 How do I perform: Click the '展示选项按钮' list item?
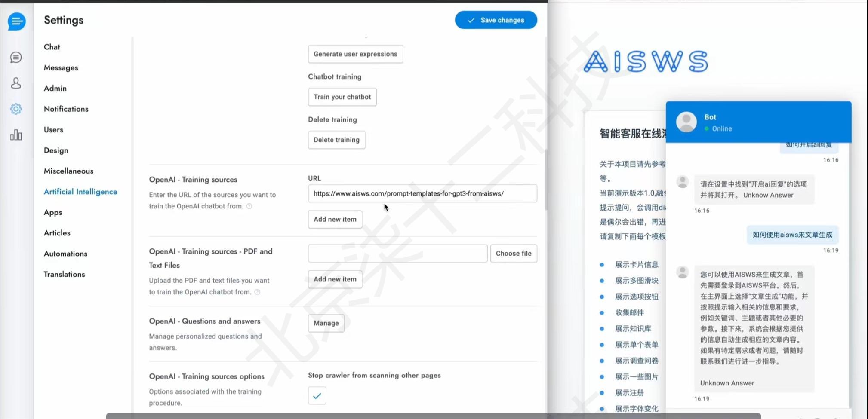tap(637, 297)
